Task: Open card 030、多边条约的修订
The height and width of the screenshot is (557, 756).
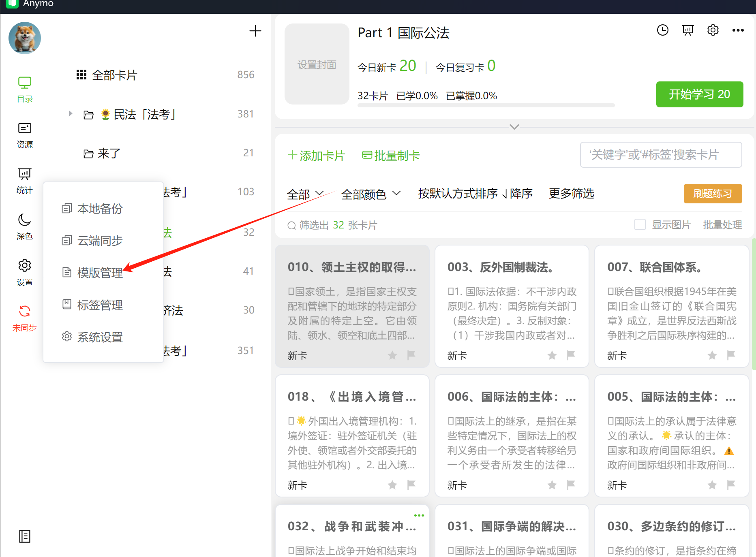Action: 672,531
